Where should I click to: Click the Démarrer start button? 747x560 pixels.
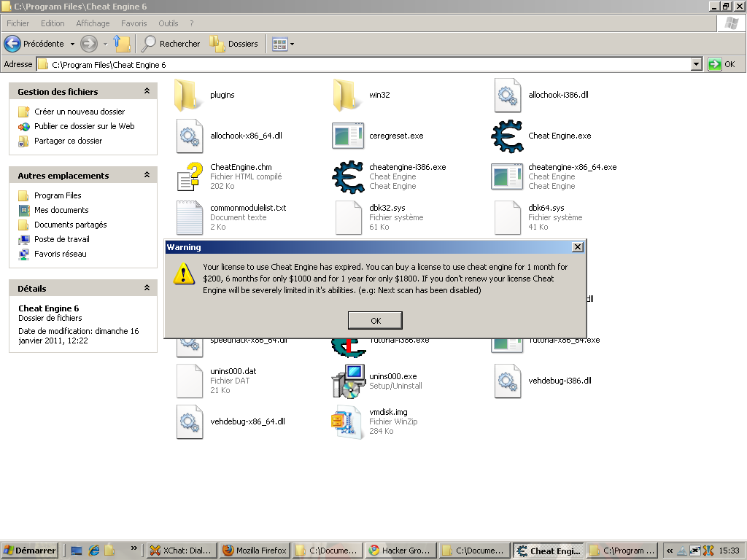coord(30,551)
